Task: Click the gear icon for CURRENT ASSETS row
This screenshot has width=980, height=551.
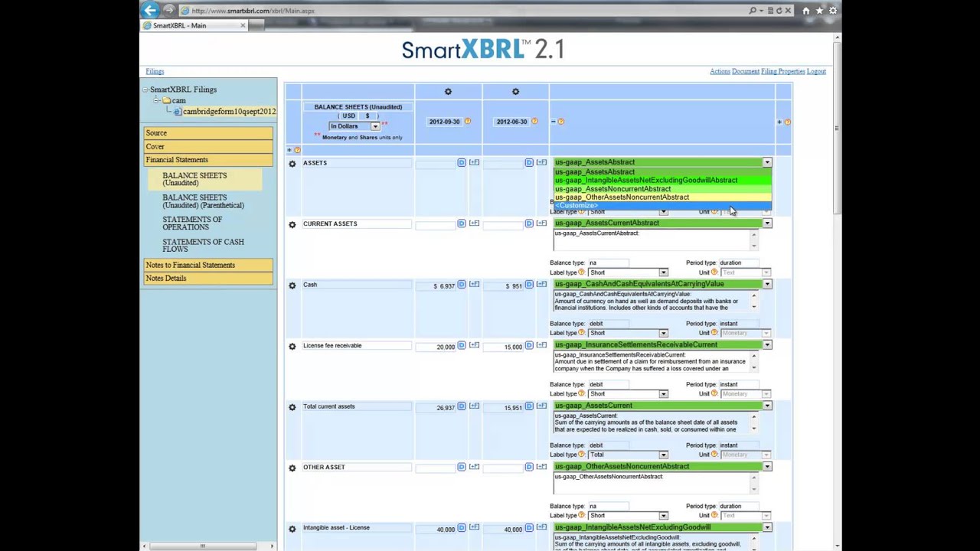Action: [x=292, y=224]
